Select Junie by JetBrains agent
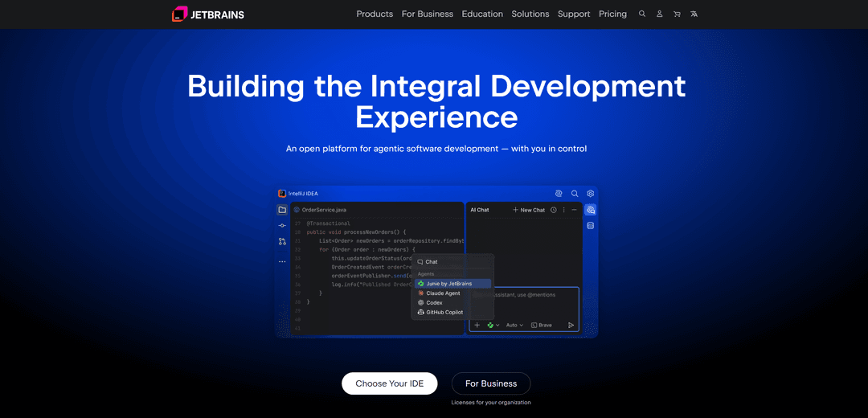Viewport: 868px width, 418px height. [452, 284]
